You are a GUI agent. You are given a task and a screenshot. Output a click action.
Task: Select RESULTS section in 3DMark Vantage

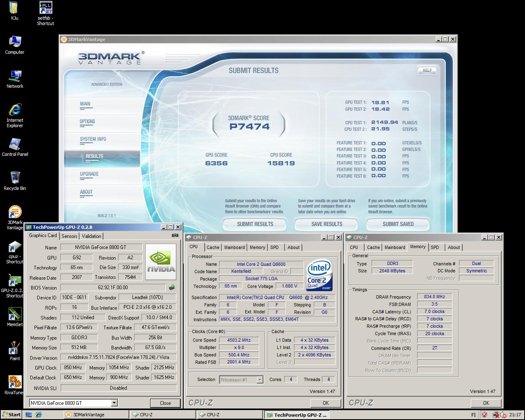102,158
